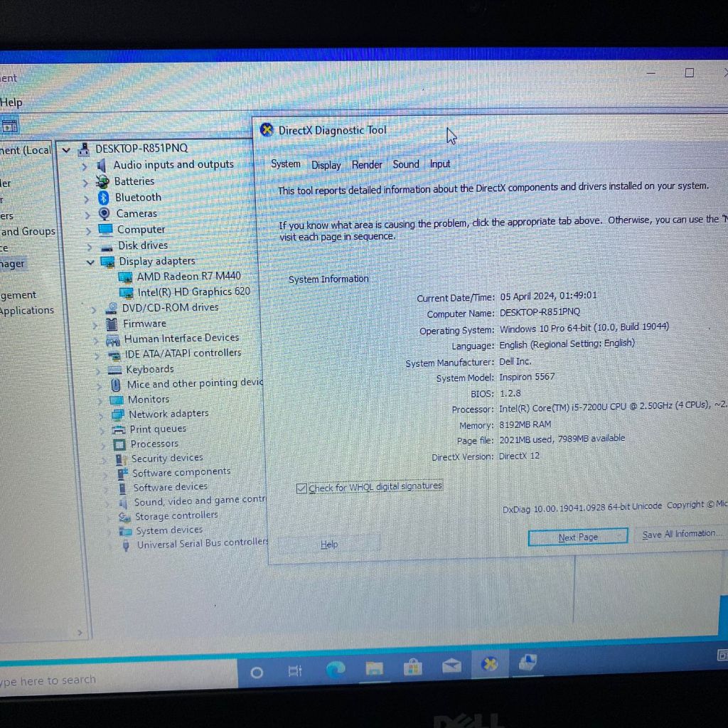Screen dimensions: 728x728
Task: Click the Audio inputs and outputs speaker icon
Action: [x=102, y=165]
